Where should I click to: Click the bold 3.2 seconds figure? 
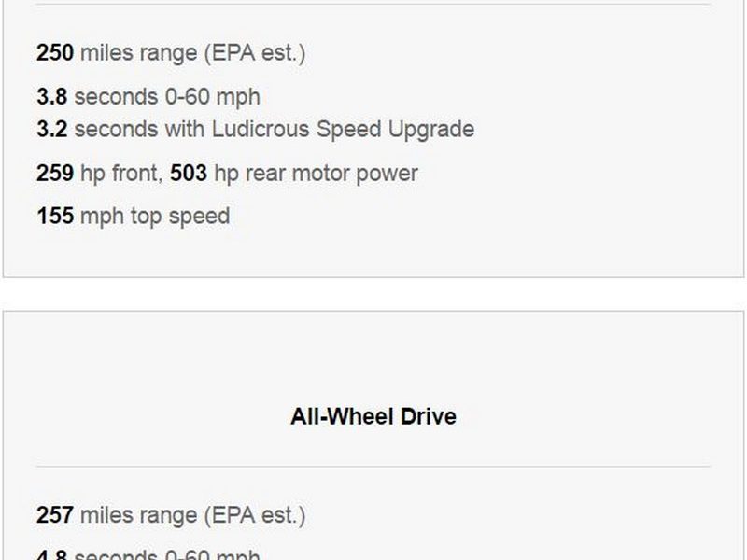click(52, 129)
